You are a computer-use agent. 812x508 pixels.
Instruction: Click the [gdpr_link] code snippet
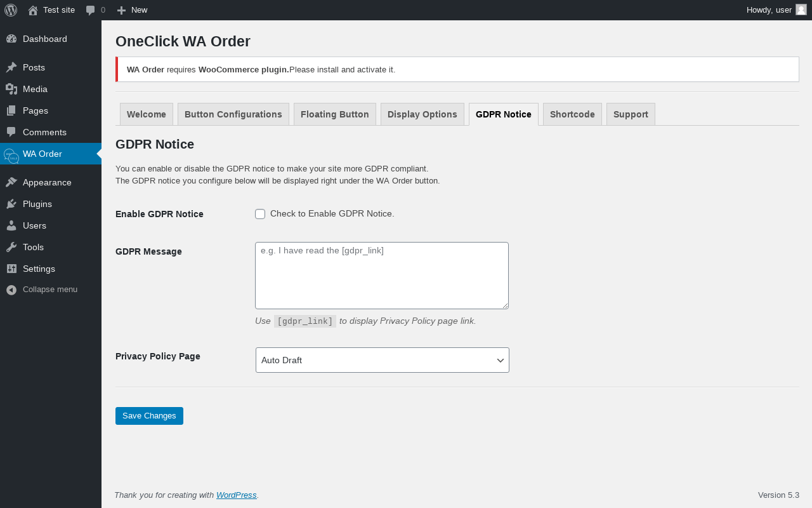[x=305, y=321]
